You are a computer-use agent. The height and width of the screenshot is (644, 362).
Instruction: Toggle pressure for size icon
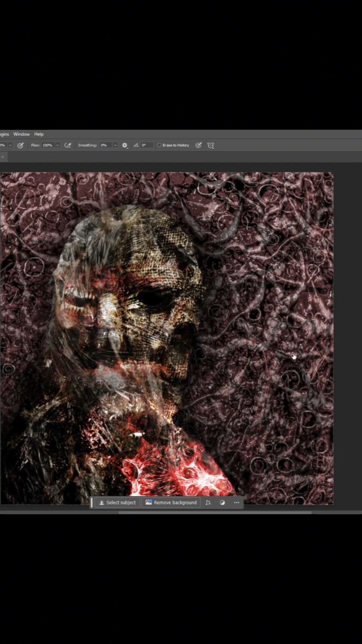coord(198,145)
